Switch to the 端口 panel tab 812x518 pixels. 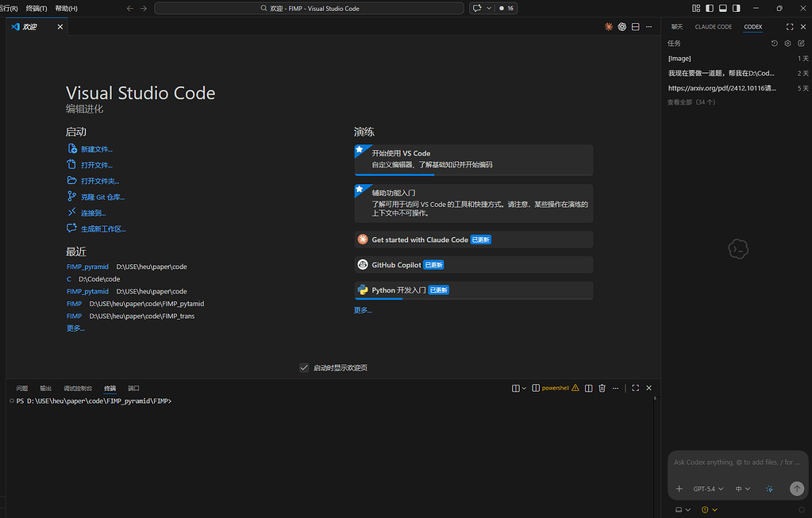click(133, 388)
